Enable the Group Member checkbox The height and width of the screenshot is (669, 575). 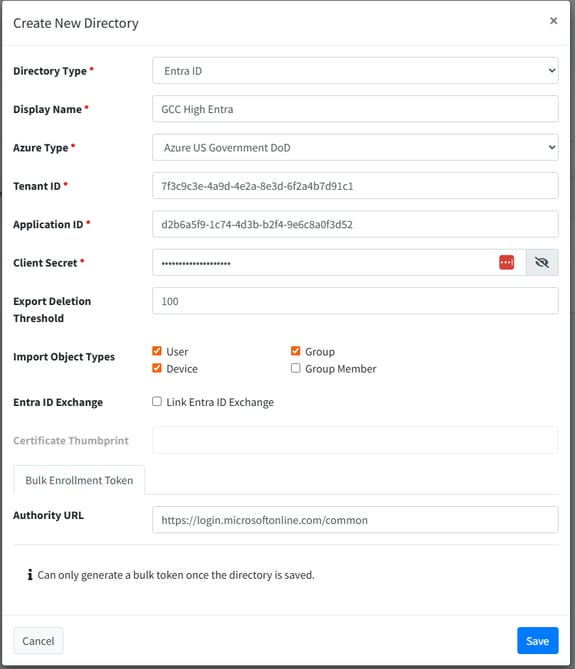(296, 368)
